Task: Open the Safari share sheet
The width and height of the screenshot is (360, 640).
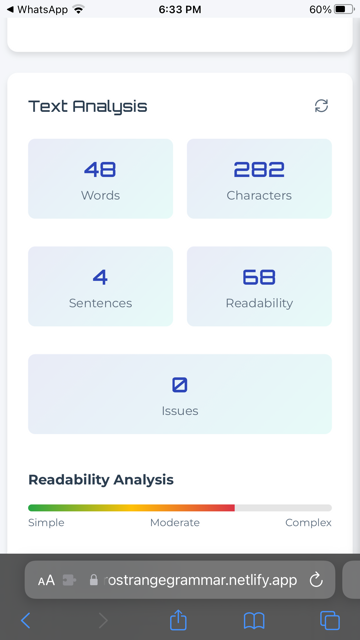Action: pyautogui.click(x=178, y=620)
